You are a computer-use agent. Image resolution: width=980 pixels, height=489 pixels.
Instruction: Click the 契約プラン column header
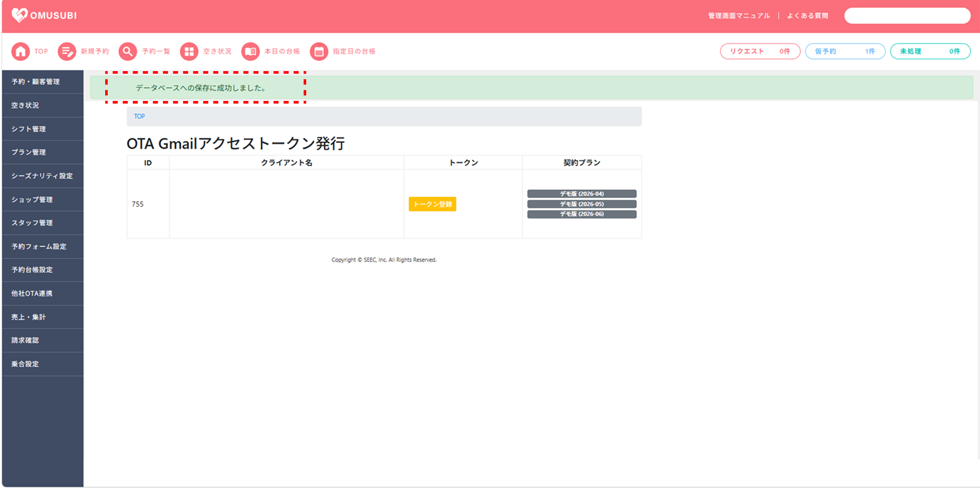coord(582,163)
